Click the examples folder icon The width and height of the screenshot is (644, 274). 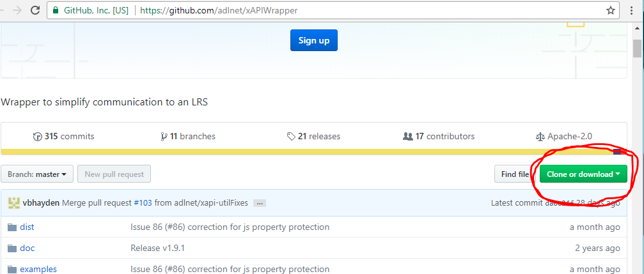click(x=12, y=269)
